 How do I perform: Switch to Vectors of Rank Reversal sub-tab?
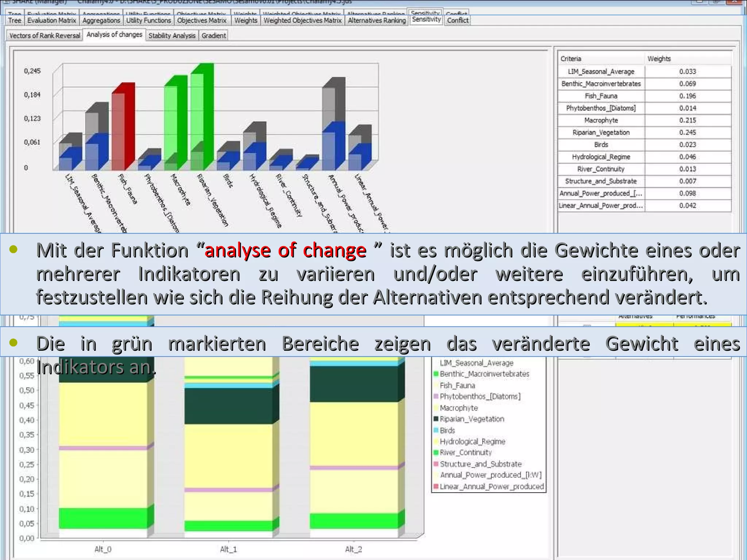click(44, 35)
